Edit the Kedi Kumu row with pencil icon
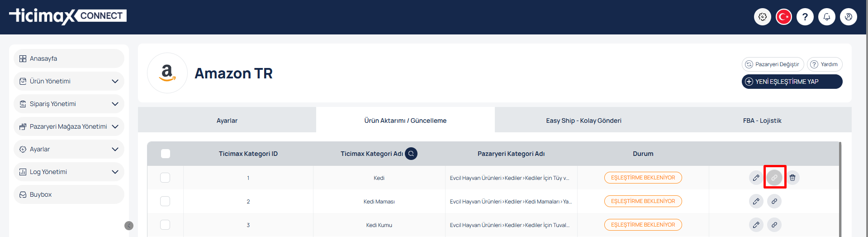 tap(756, 225)
